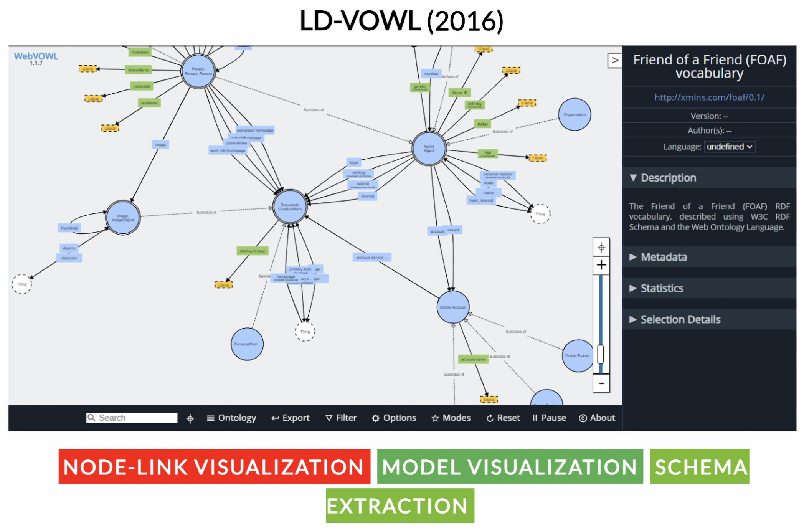Expand the Statistics section
The height and width of the screenshot is (532, 804).
point(662,288)
